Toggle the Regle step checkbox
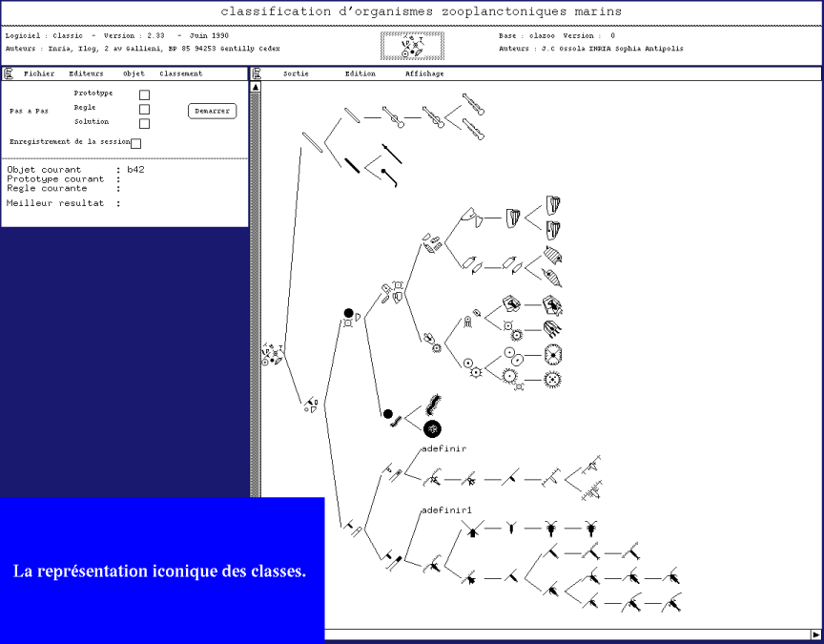Image resolution: width=824 pixels, height=644 pixels. 144,110
